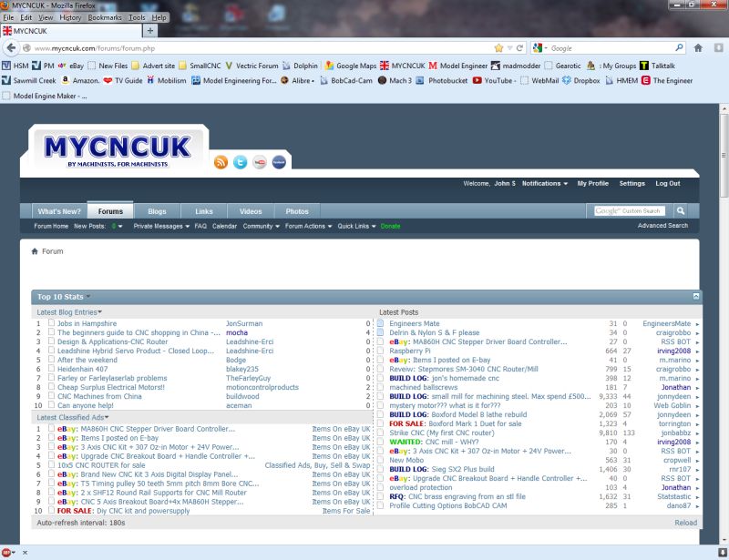Click the RSS feed icon in header

pos(221,162)
